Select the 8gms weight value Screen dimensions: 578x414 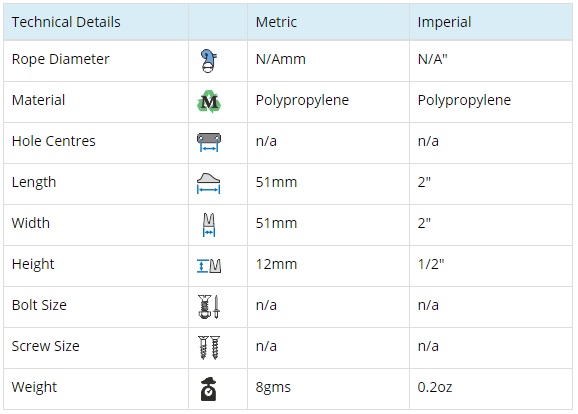[x=273, y=387]
